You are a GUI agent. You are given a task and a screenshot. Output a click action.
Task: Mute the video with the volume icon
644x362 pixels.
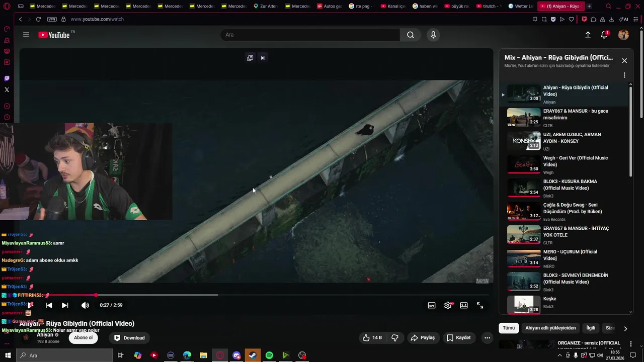click(85, 305)
